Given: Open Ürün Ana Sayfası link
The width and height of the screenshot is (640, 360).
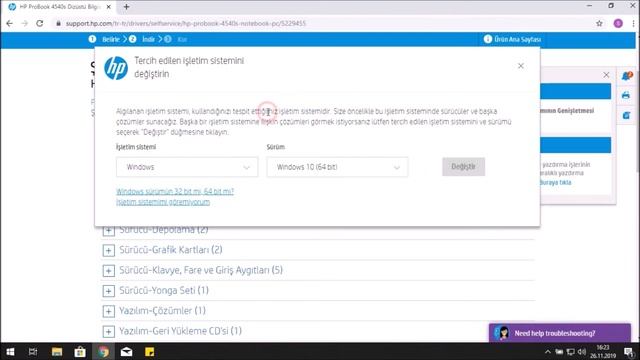Looking at the screenshot, I should pyautogui.click(x=517, y=40).
